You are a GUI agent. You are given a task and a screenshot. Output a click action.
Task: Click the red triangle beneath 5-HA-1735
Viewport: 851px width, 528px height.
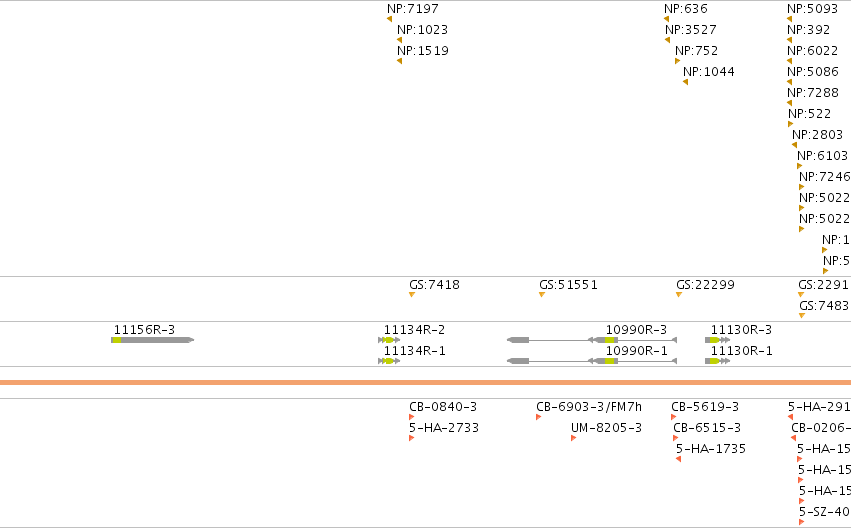tap(678, 460)
